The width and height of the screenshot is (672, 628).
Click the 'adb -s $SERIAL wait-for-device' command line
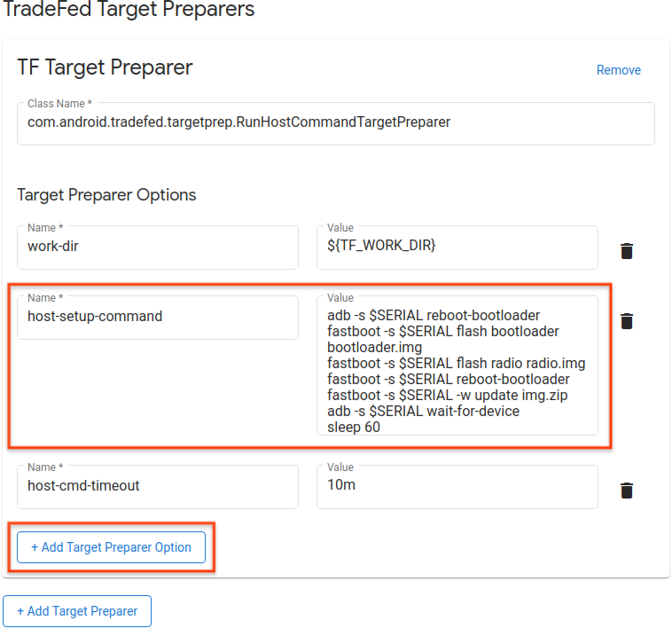click(x=423, y=411)
